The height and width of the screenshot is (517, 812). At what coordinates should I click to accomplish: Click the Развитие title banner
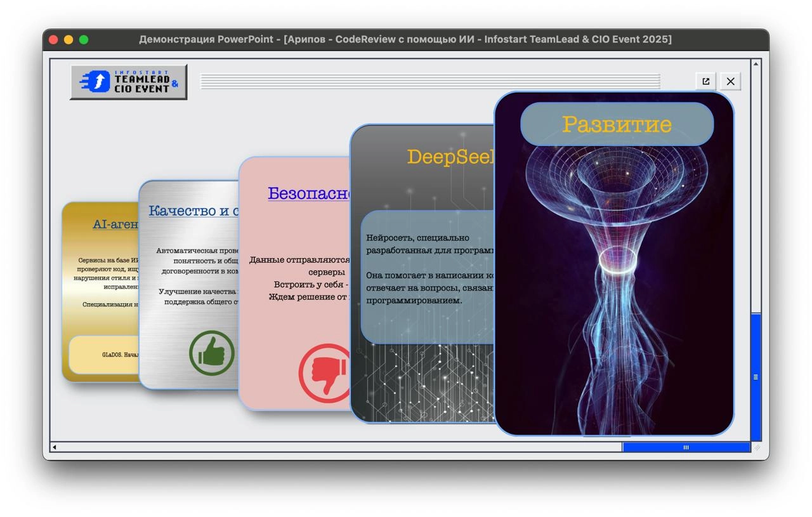point(617,124)
